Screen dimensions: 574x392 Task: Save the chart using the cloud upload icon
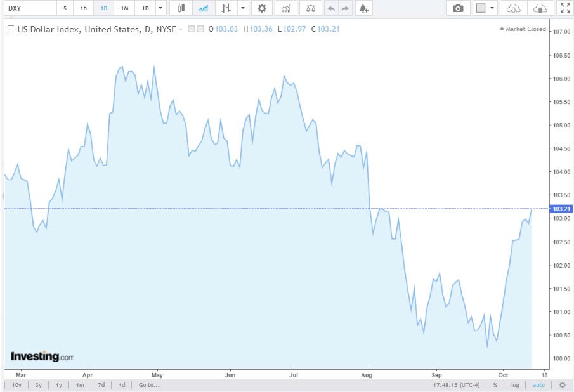pyautogui.click(x=540, y=8)
